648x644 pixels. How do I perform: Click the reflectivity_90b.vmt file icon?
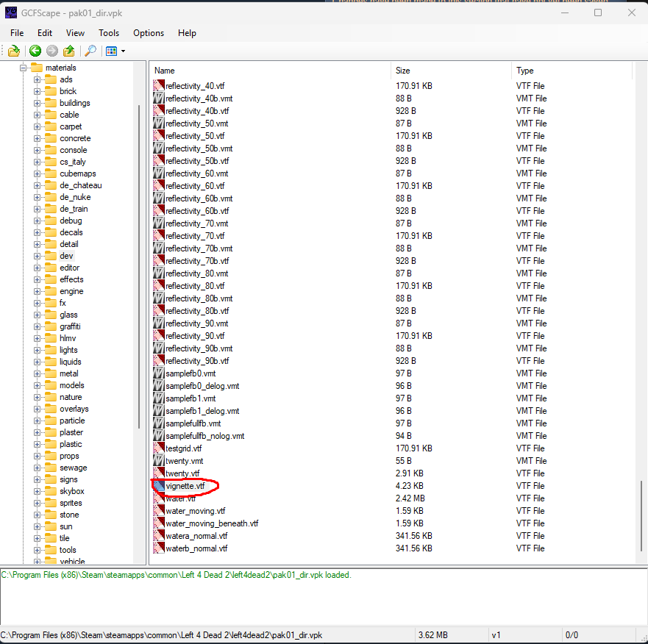(x=159, y=348)
